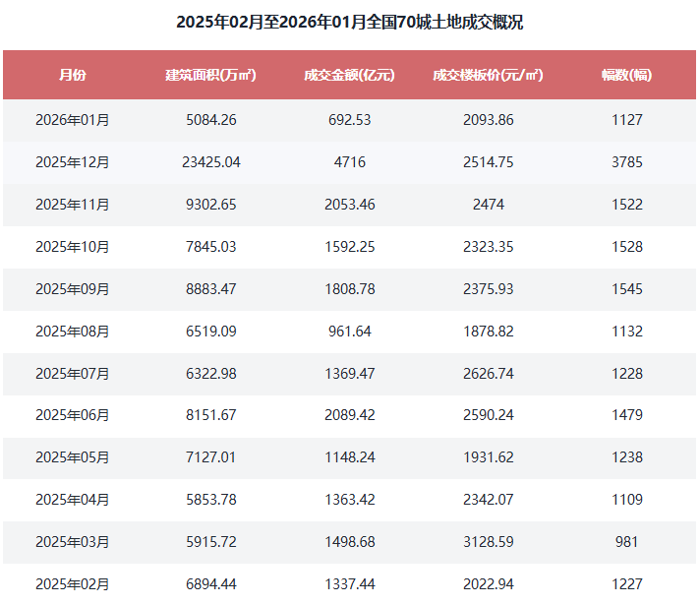Select the 2025年07月 month cell
This screenshot has height=605, width=700.
pyautogui.click(x=72, y=374)
